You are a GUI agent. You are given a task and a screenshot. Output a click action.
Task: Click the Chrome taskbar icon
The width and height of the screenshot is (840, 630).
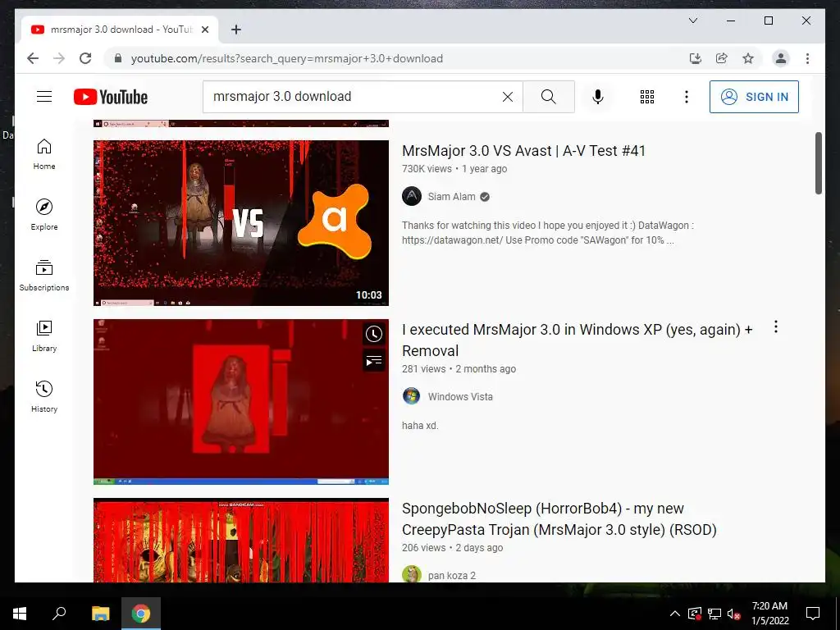141,614
